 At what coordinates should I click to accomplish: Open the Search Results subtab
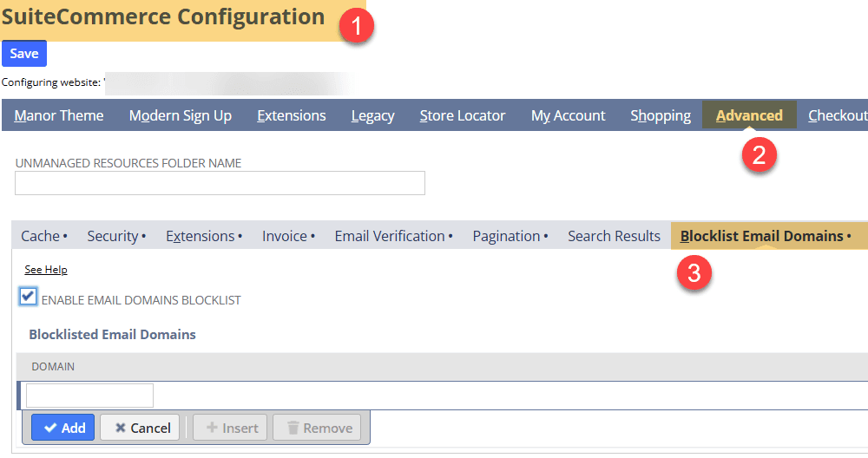point(614,236)
